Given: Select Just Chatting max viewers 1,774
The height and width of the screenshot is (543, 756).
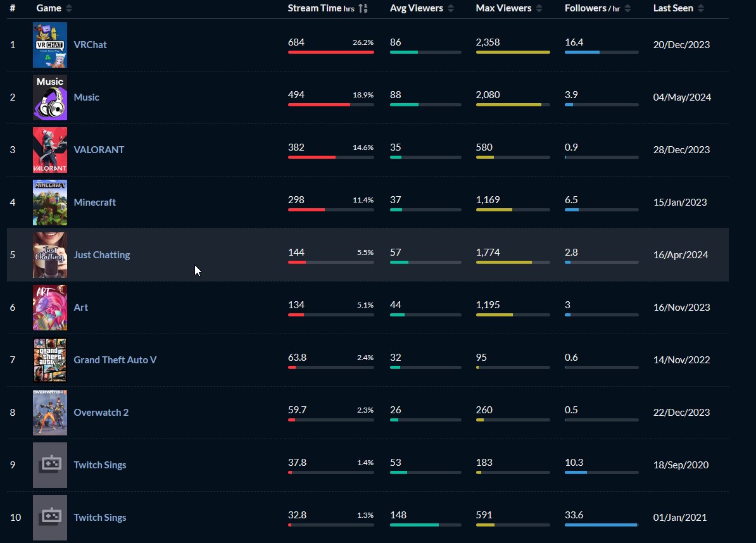Looking at the screenshot, I should [488, 253].
